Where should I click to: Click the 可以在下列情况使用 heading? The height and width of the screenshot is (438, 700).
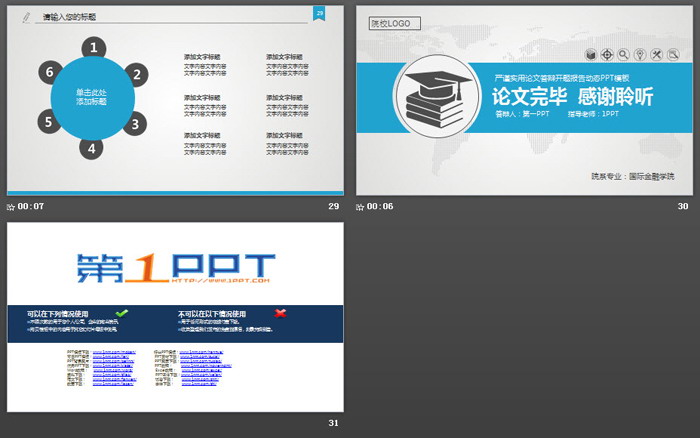[58, 313]
